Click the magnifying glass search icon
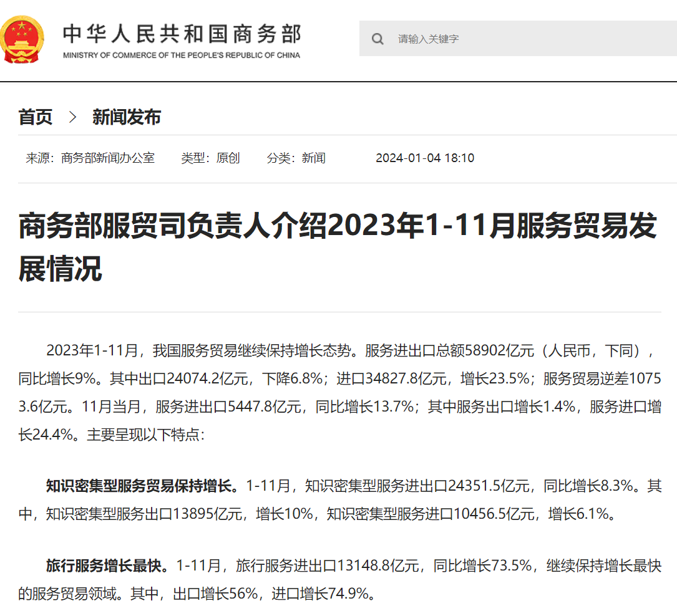This screenshot has height=616, width=677. (377, 39)
